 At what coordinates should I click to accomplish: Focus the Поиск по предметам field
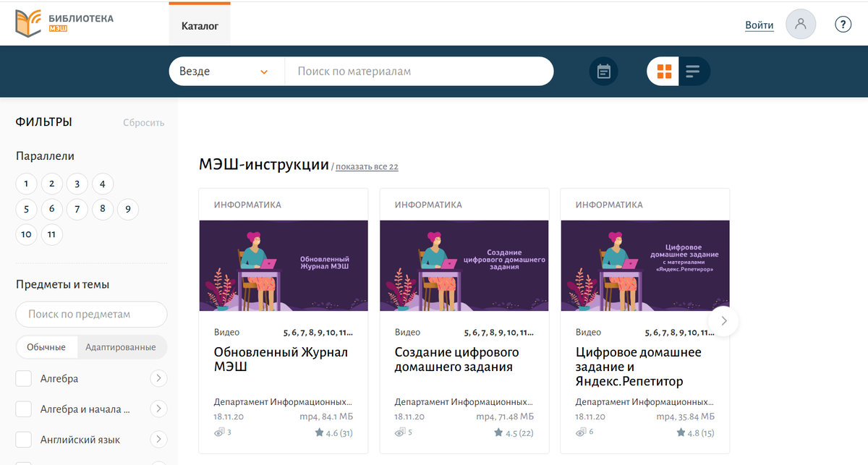pos(91,314)
